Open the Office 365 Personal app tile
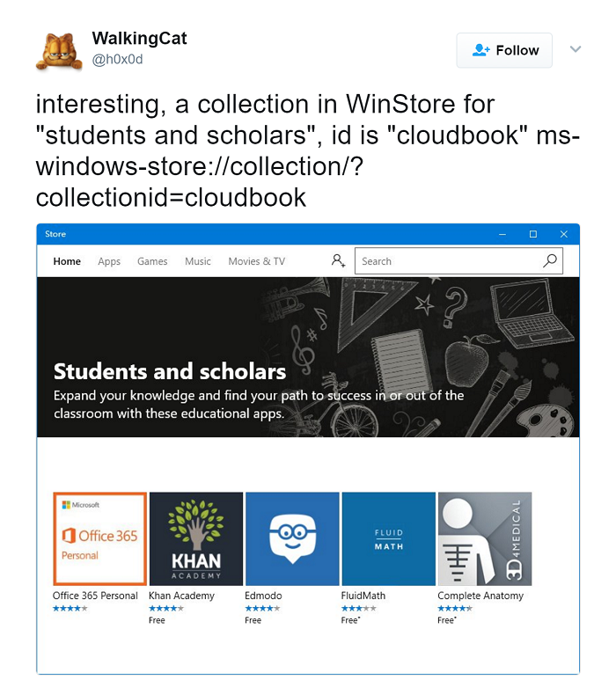 (99, 538)
